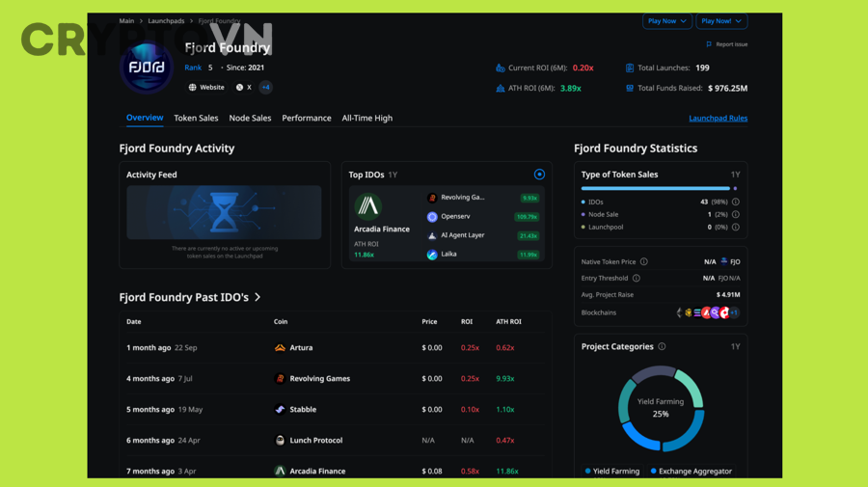Click the Arcadia Finance icon in Past IDOs
The width and height of the screenshot is (868, 487).
(280, 471)
